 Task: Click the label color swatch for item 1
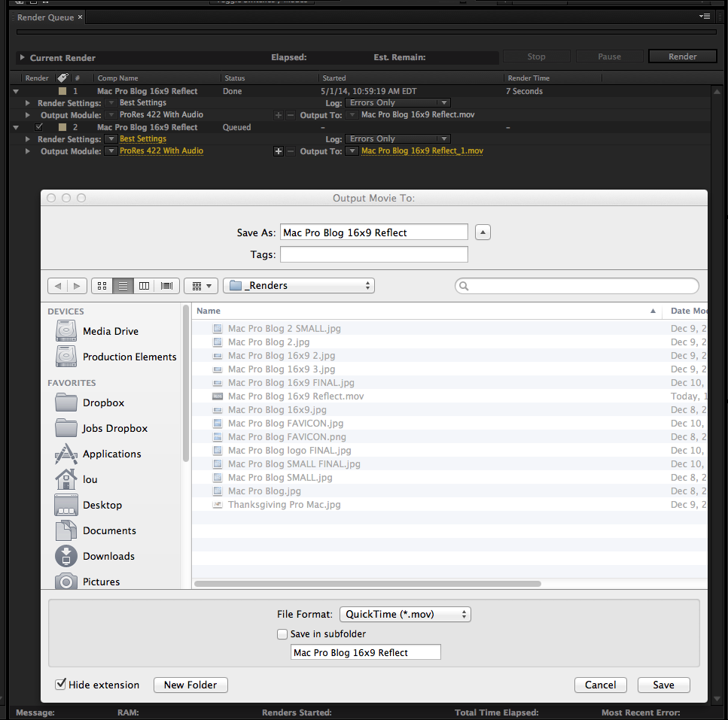pos(62,91)
